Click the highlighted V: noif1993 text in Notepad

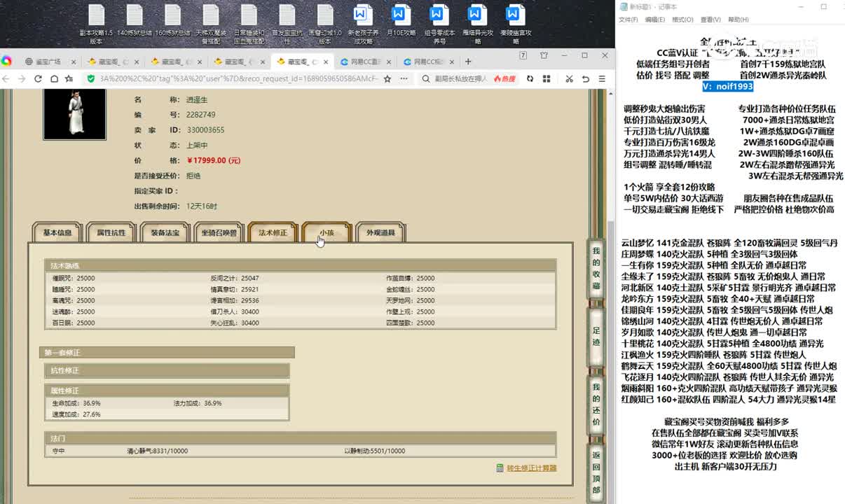[x=728, y=86]
